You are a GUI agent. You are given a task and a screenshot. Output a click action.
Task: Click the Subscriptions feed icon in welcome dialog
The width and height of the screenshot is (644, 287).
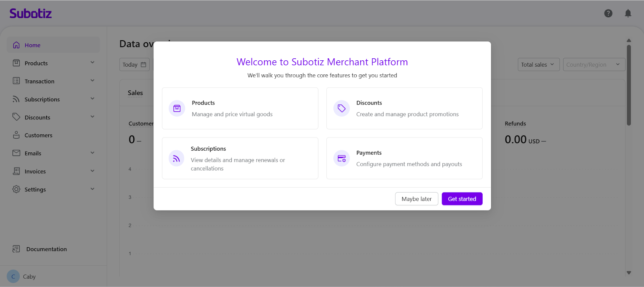pos(176,158)
